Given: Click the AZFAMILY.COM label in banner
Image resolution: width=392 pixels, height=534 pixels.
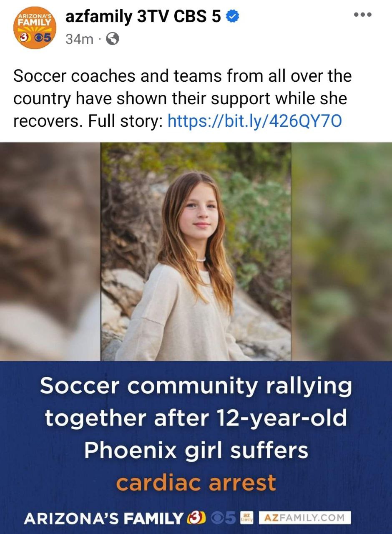Looking at the screenshot, I should click(x=304, y=518).
